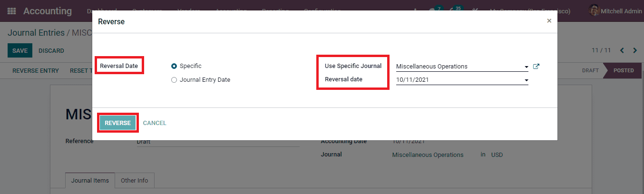Click the Miscellaneous Operations link in background form

[x=428, y=155]
